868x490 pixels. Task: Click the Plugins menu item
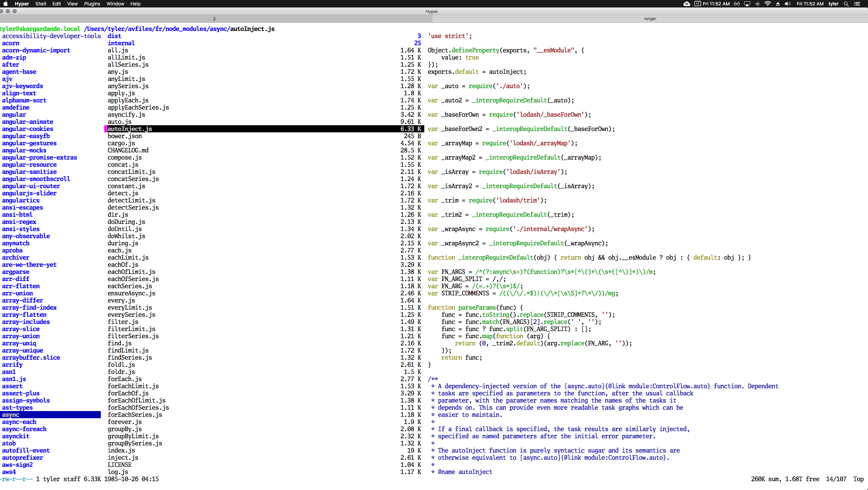92,4
